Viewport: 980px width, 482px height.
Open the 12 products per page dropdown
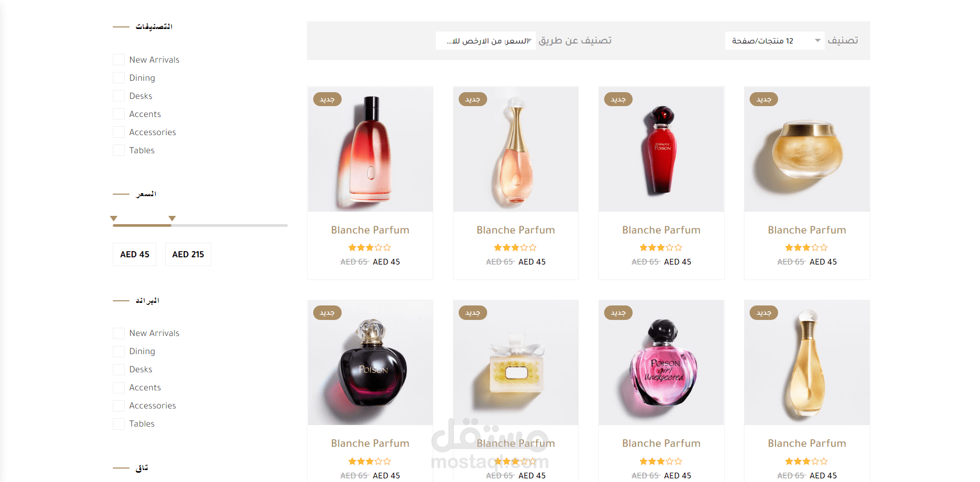[x=774, y=40]
